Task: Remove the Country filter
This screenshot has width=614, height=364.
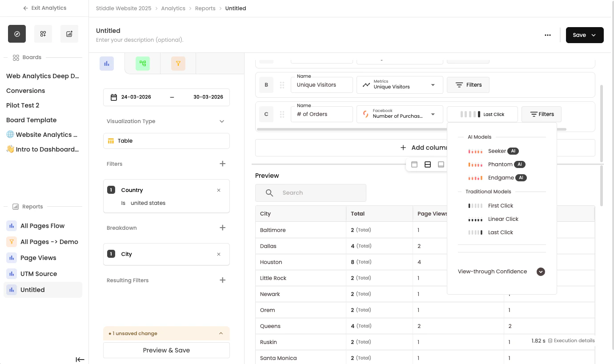Action: [219, 190]
